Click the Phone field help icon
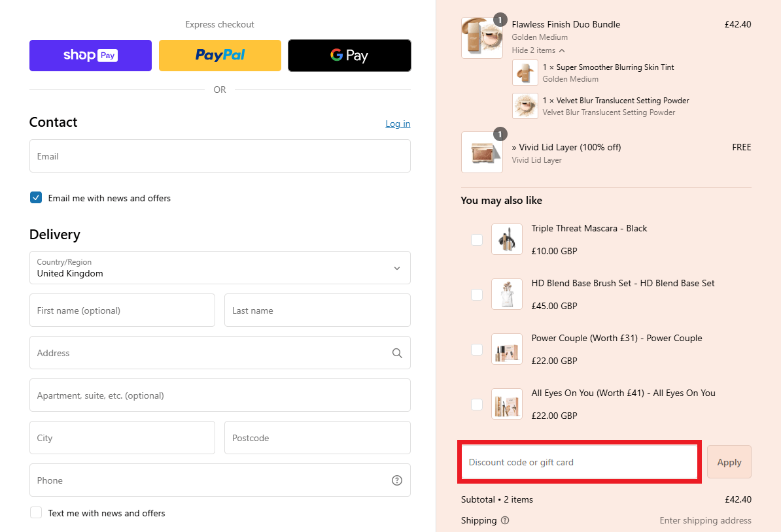Screen dimensions: 781x532 point(397,480)
